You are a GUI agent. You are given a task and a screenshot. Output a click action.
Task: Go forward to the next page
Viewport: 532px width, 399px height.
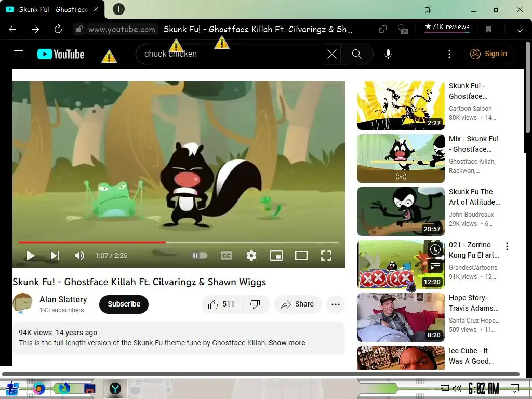pyautogui.click(x=35, y=30)
